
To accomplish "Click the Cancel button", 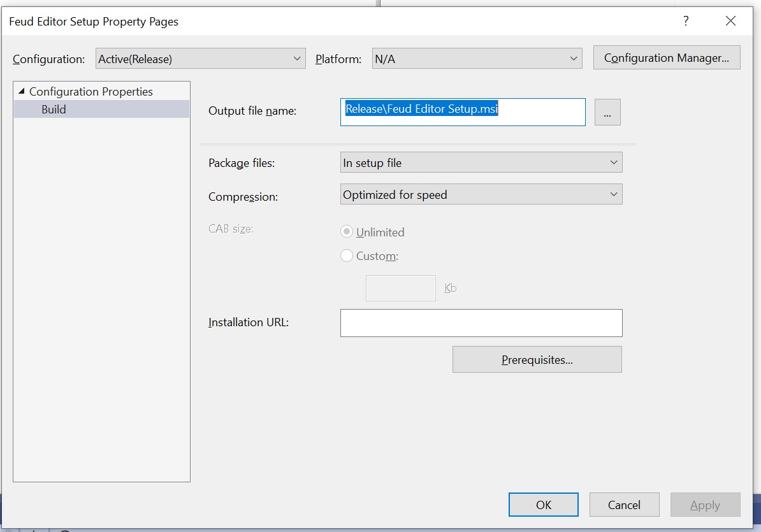I will tap(624, 505).
